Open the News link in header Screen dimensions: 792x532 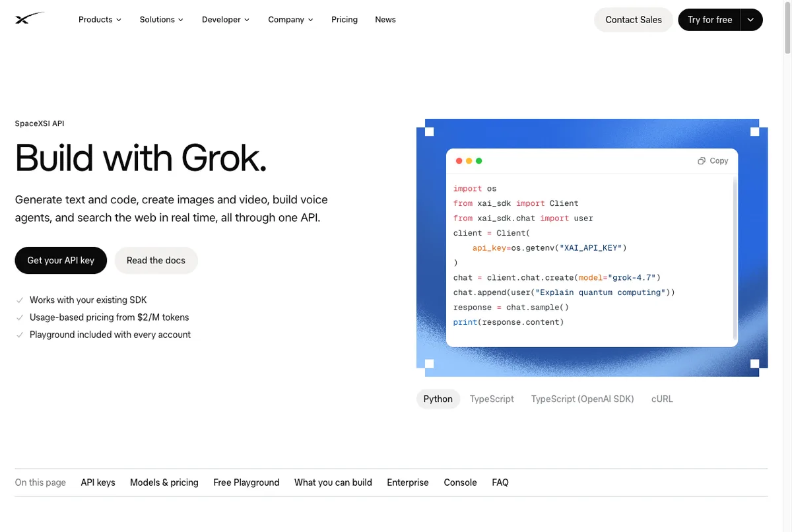[x=385, y=20]
